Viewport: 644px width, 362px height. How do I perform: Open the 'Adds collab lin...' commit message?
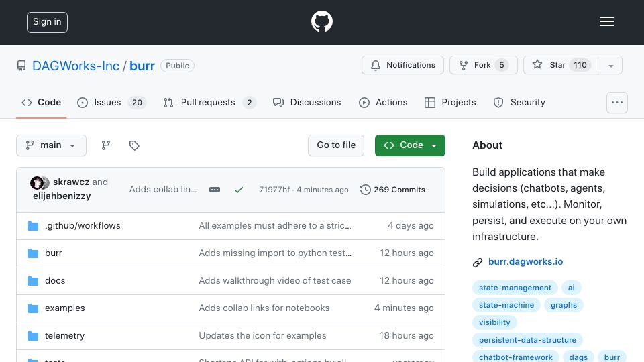(x=163, y=189)
